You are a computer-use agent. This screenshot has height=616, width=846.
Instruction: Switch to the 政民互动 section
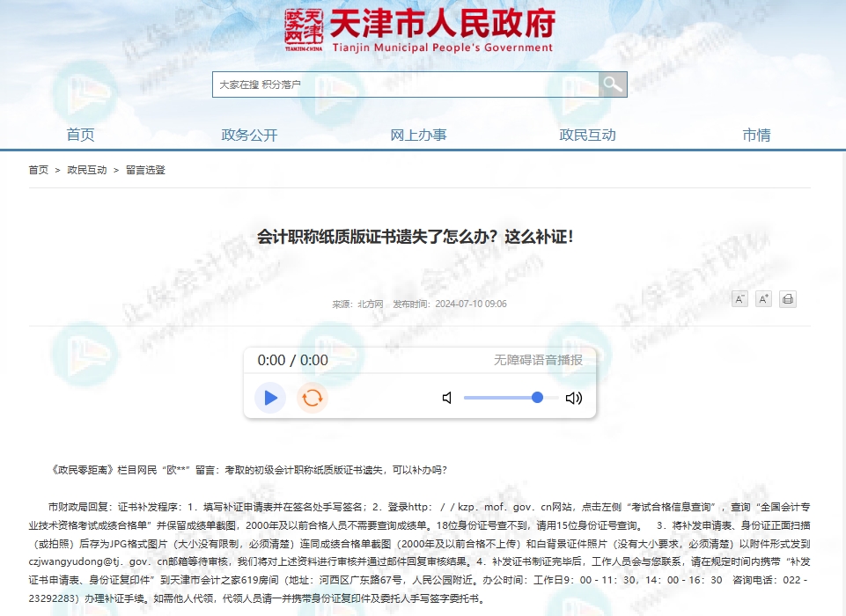587,135
